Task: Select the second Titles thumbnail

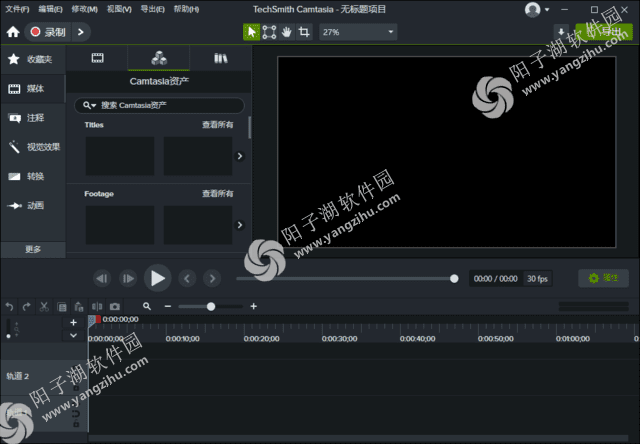Action: pos(198,156)
